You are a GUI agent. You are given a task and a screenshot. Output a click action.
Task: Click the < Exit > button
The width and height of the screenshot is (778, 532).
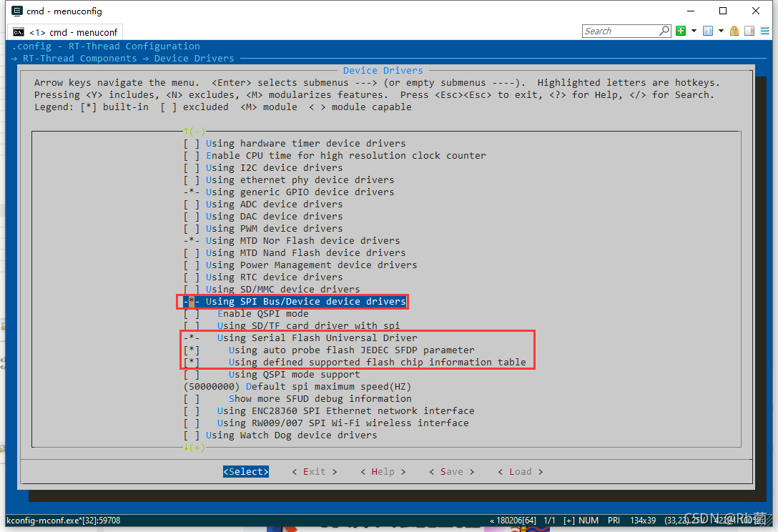(315, 471)
